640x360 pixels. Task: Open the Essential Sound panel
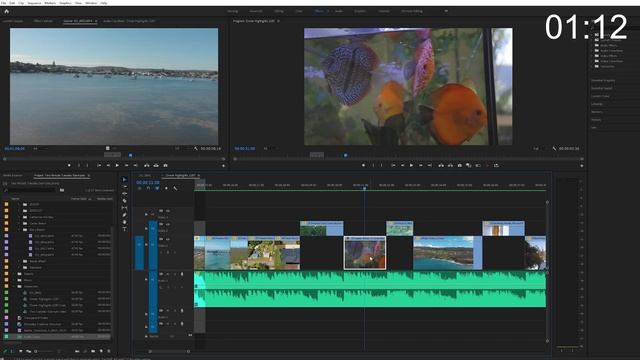tap(602, 88)
